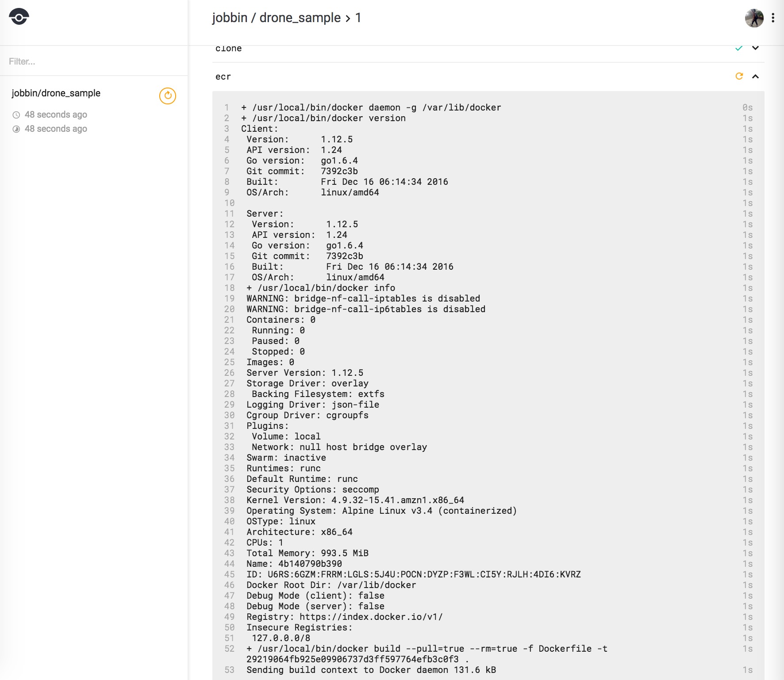Click 'Default Runtime: runc' line
The height and width of the screenshot is (680, 784).
tap(302, 479)
